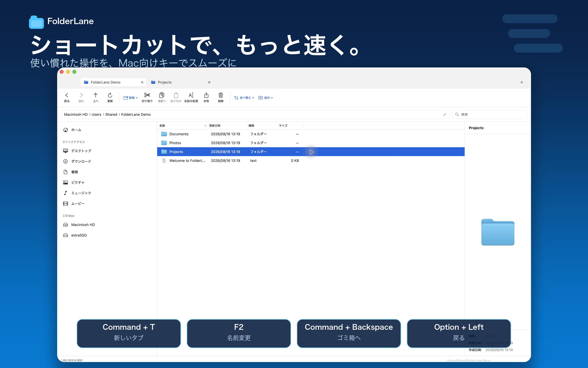Cut selection with scissors 切り取り icon

[x=147, y=97]
